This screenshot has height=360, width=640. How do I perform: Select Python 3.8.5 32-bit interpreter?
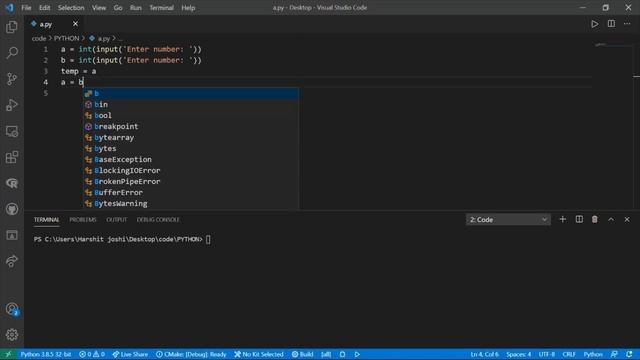[x=46, y=354]
